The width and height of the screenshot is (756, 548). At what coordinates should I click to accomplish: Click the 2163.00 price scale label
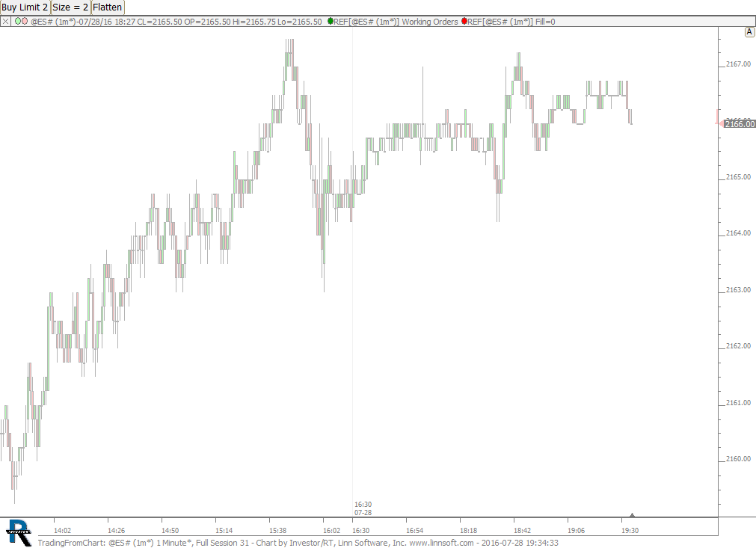738,290
